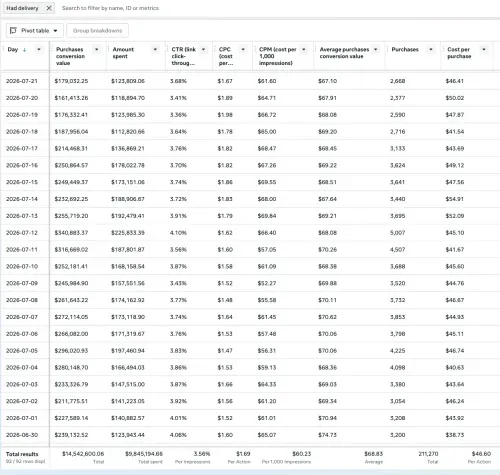Click average conversion value $74.73
Viewport: 500px width, 475px height.
tap(328, 435)
